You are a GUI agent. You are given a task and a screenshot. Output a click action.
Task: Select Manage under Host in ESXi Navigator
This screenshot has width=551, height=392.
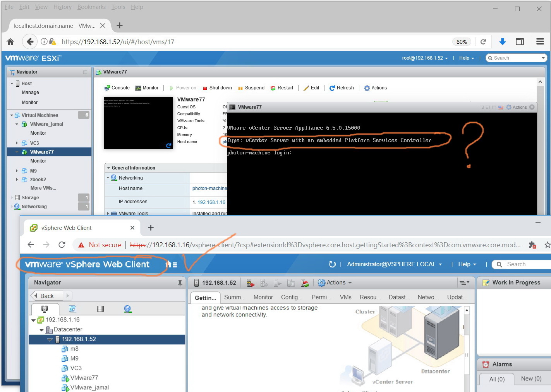31,92
